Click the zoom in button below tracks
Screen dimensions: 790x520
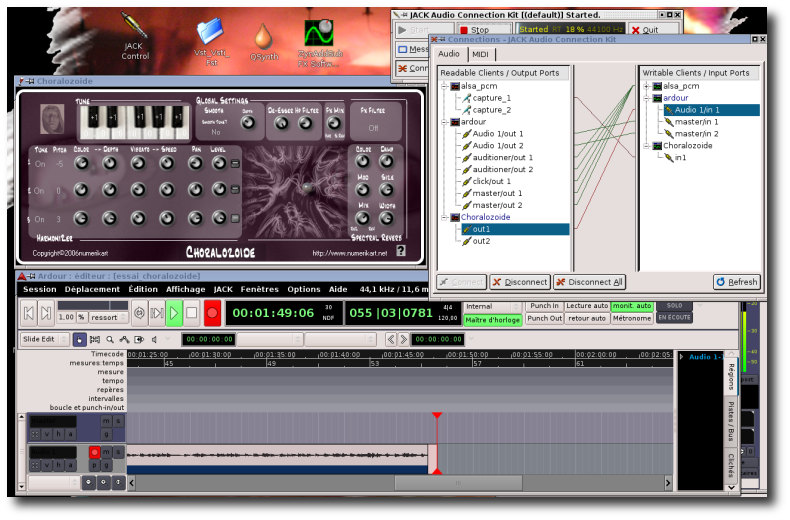point(103,482)
